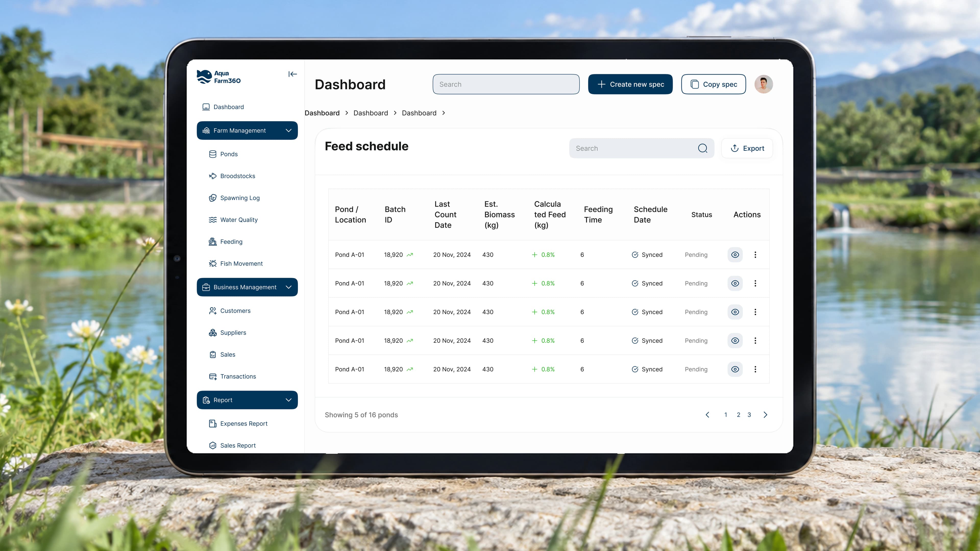Go to Dashboard in sidebar
This screenshot has height=551, width=980.
pos(223,107)
